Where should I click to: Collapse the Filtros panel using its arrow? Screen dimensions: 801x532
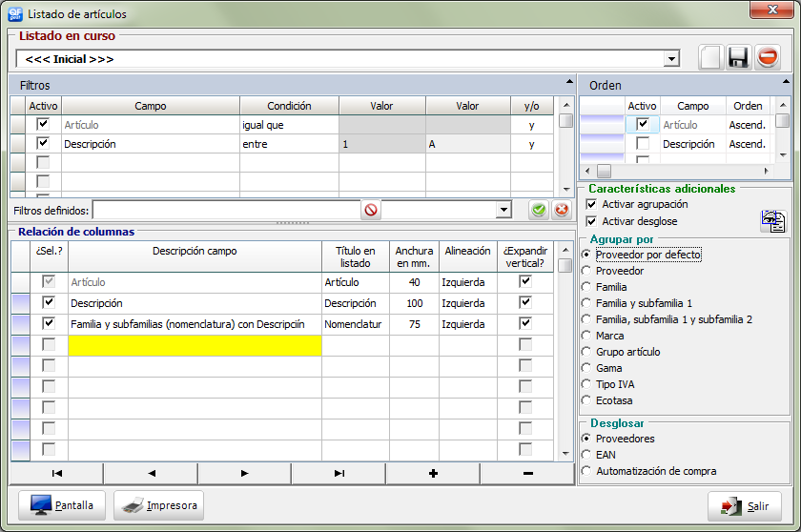click(569, 82)
